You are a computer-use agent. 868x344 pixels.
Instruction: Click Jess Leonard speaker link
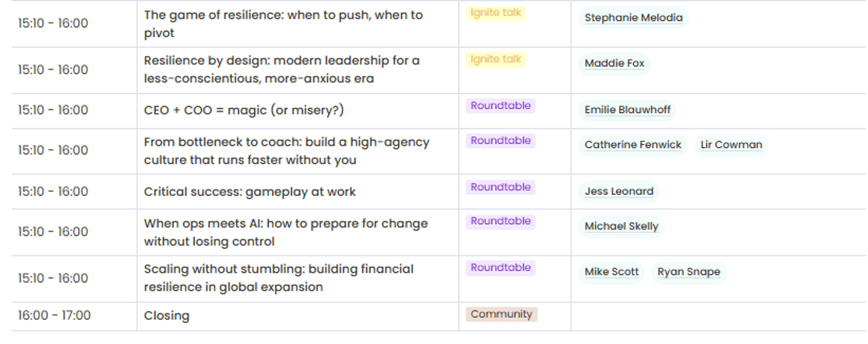click(x=618, y=191)
